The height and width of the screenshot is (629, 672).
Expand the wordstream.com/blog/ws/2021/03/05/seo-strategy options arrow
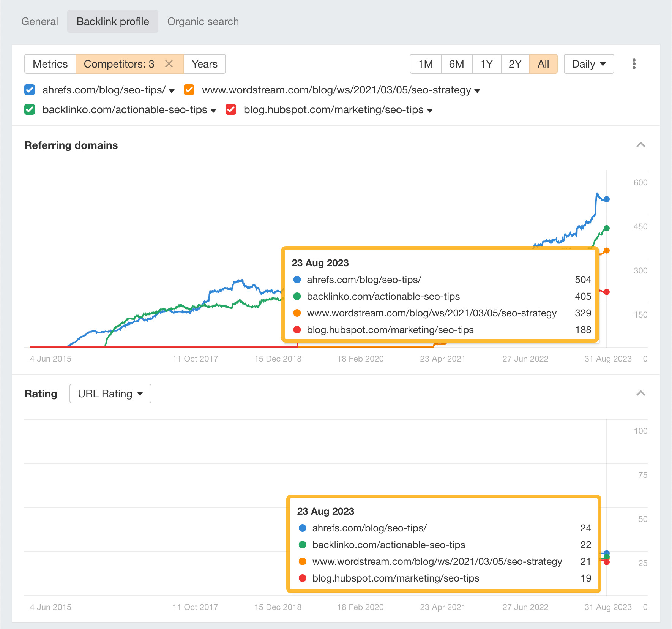tap(478, 91)
